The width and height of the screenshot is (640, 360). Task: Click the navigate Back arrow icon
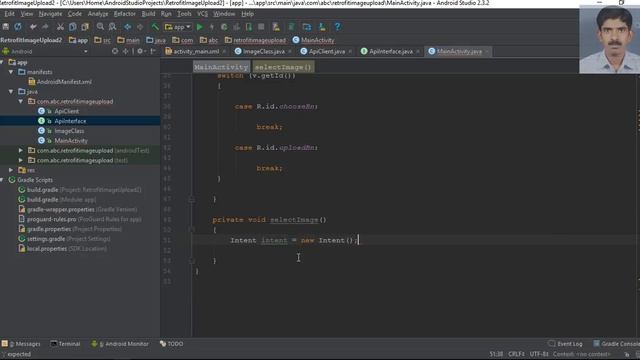(x=128, y=27)
